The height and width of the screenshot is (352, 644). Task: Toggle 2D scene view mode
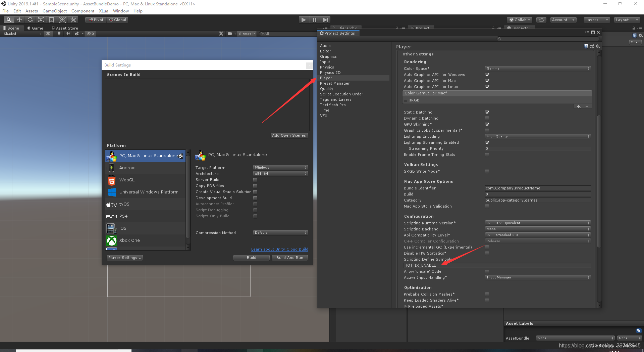[48, 34]
